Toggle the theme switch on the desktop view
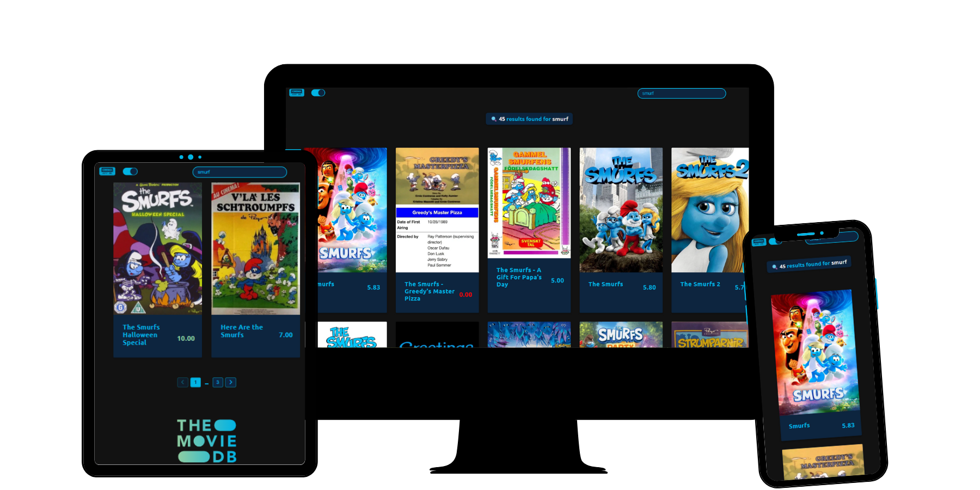 pos(318,93)
